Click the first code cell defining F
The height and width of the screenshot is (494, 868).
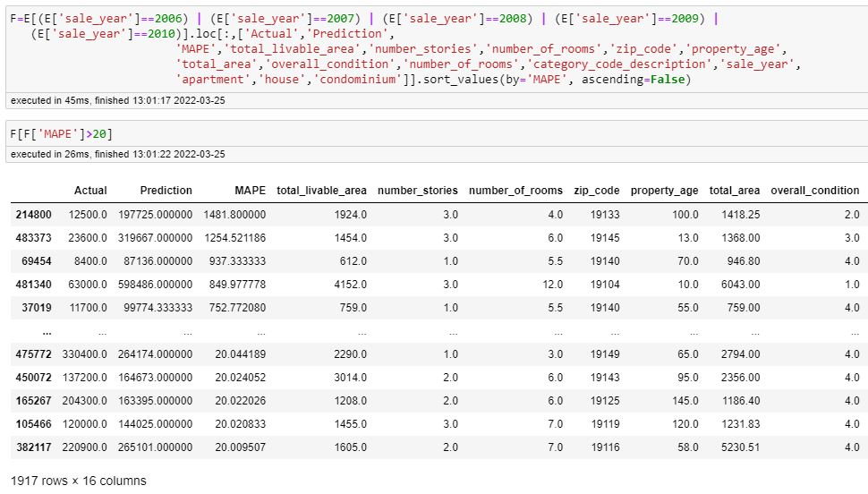pos(437,48)
